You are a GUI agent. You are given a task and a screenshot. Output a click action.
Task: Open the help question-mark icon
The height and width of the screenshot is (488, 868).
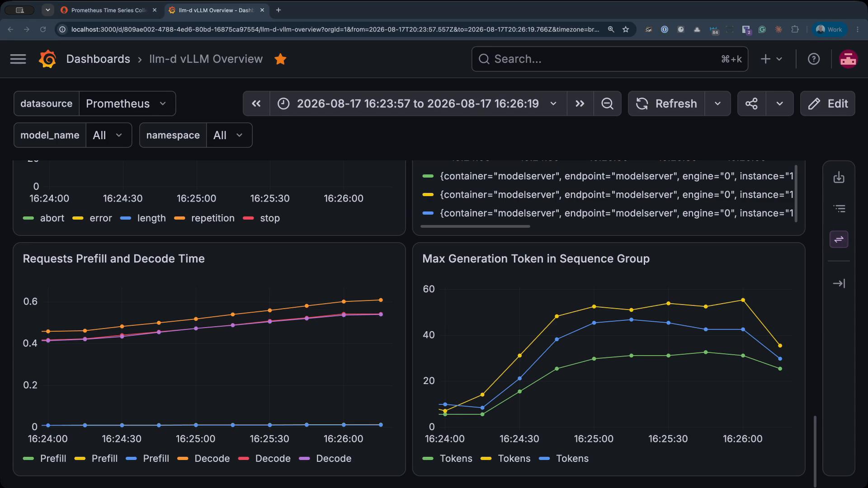pos(814,59)
